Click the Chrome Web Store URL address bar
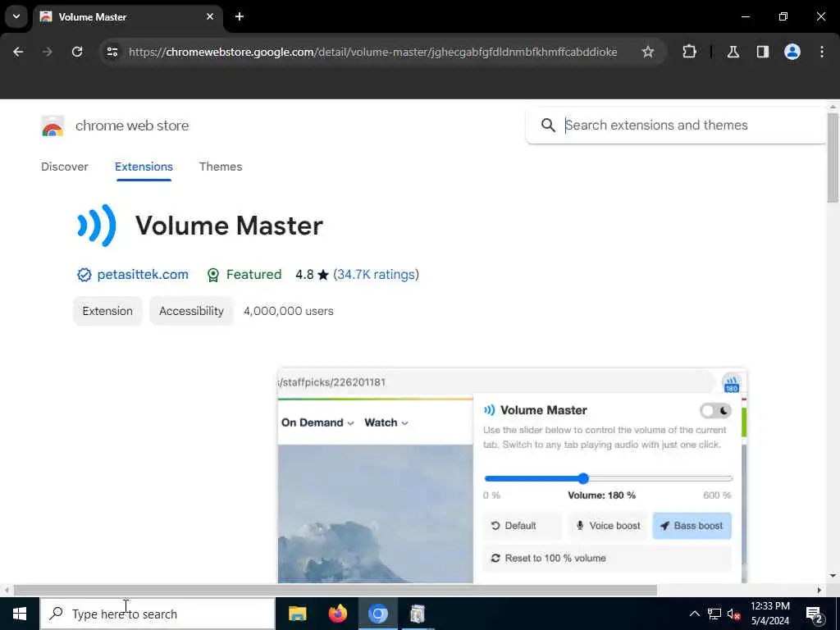840x630 pixels. (x=373, y=52)
